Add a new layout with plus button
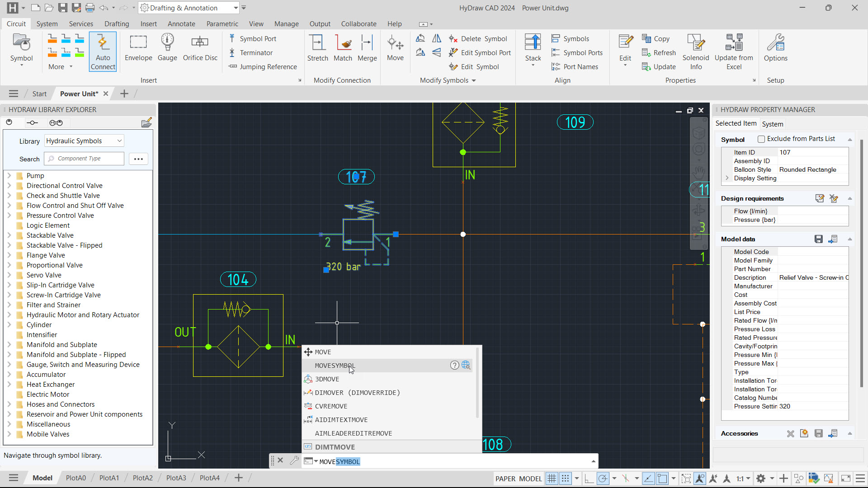 (238, 478)
